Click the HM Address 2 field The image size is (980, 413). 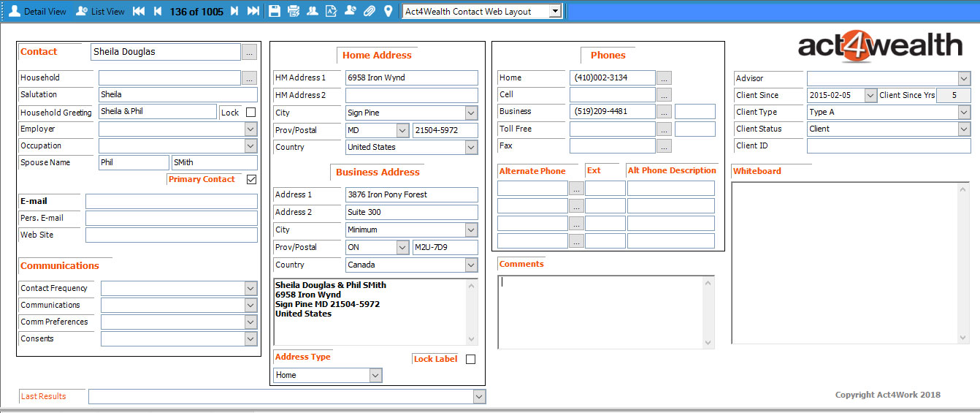pyautogui.click(x=412, y=95)
